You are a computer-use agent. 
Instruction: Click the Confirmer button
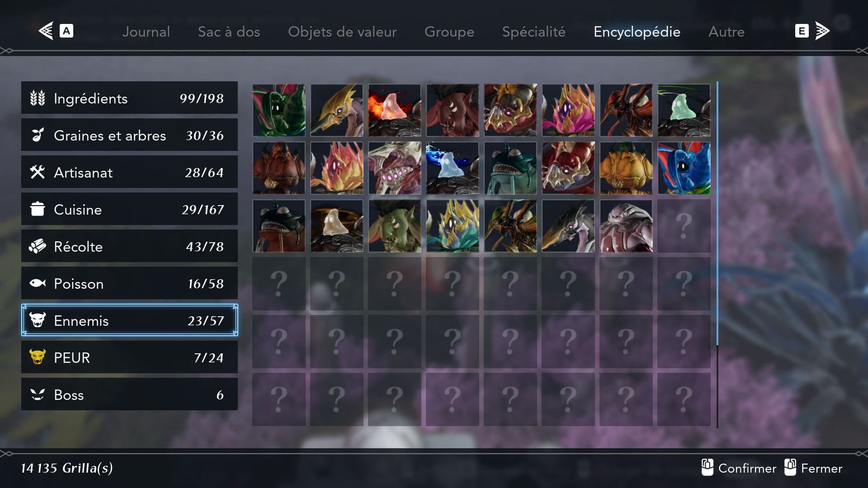(738, 468)
